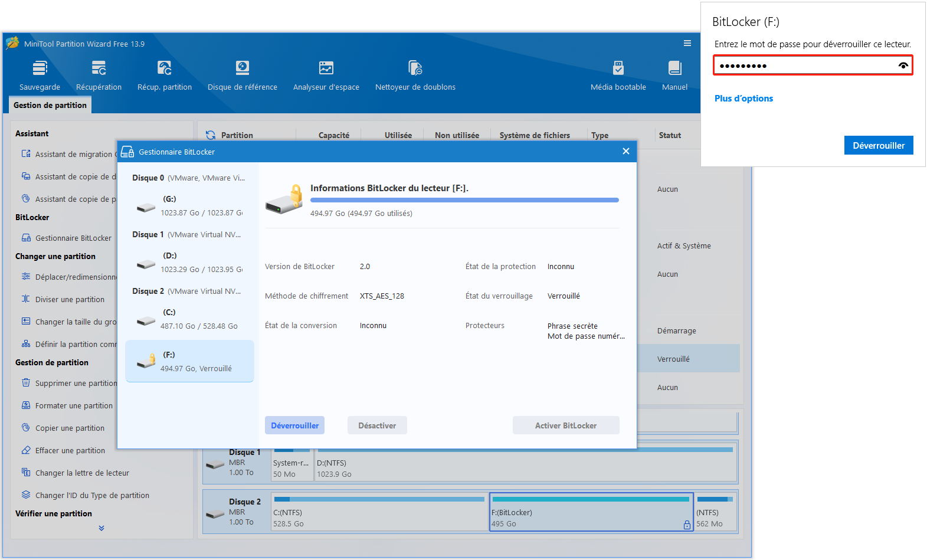Open the Sauvegarde tool
Image resolution: width=927 pixels, height=560 pixels.
40,76
